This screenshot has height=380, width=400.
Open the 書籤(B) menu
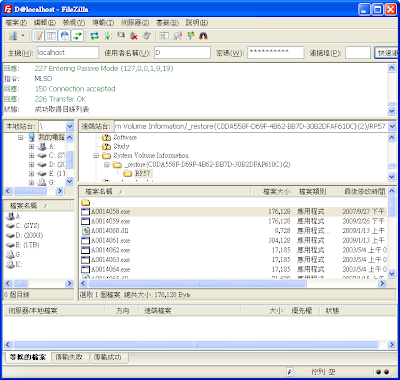(167, 23)
